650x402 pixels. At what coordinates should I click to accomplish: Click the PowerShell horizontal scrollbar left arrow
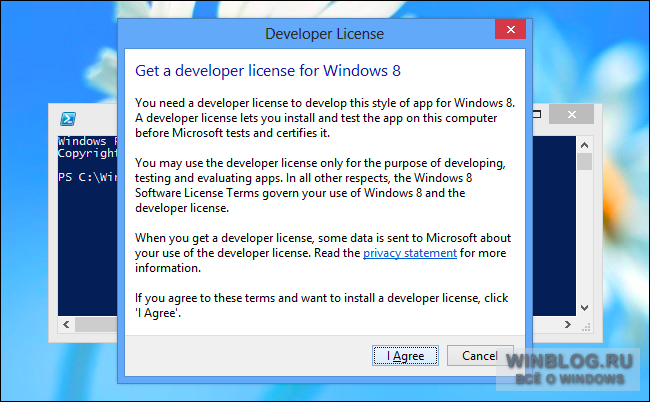point(66,325)
